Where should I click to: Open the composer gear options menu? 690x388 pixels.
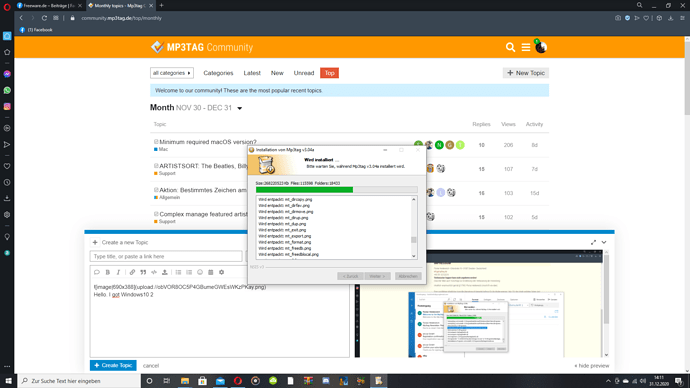221,272
